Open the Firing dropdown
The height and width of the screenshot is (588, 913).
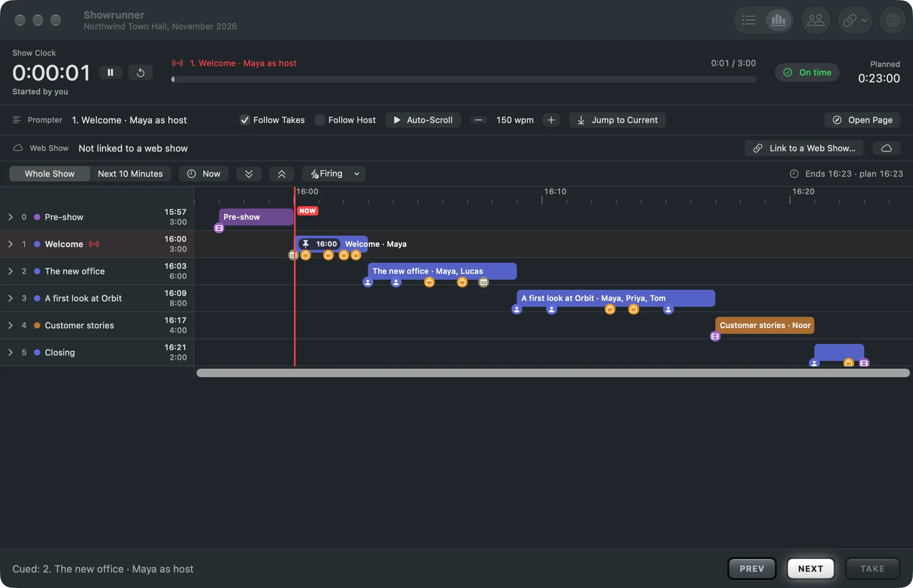[334, 174]
